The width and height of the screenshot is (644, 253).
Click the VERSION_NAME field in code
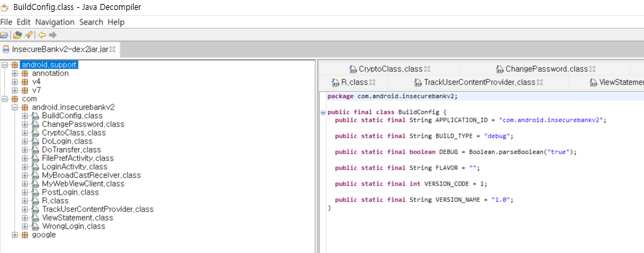tap(457, 200)
